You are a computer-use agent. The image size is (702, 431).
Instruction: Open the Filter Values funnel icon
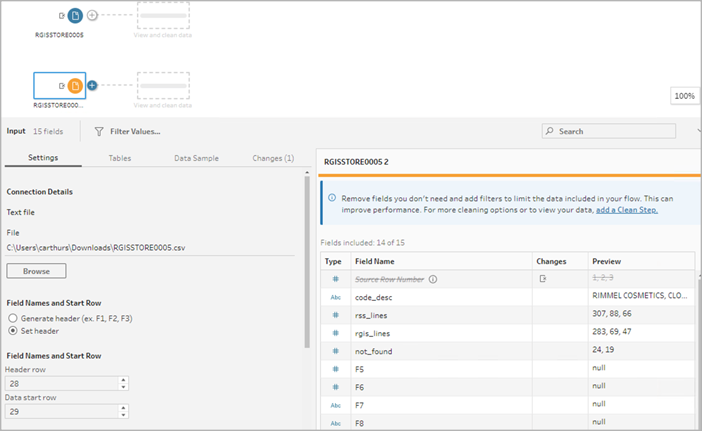click(x=99, y=132)
